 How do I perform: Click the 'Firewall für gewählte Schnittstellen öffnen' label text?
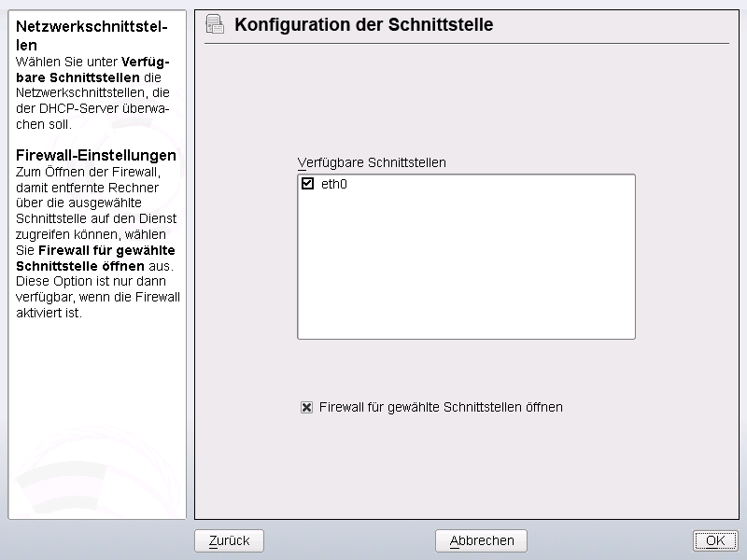[x=441, y=407]
